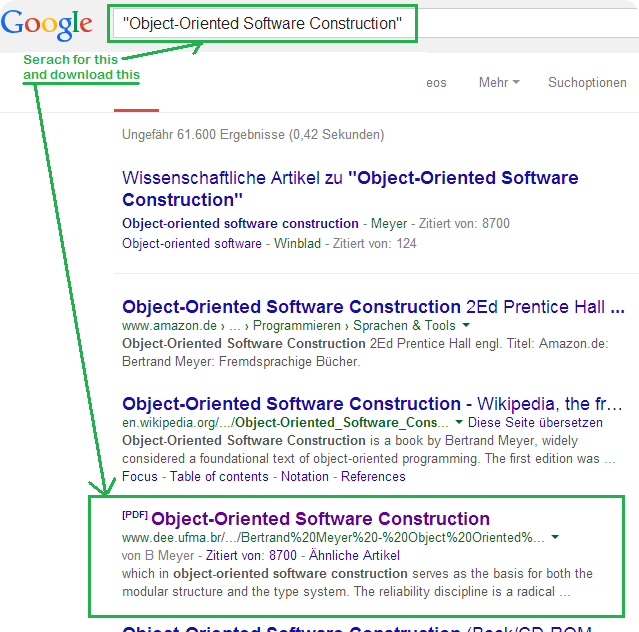Open the Wikipedia "References" sitelink

click(x=373, y=476)
